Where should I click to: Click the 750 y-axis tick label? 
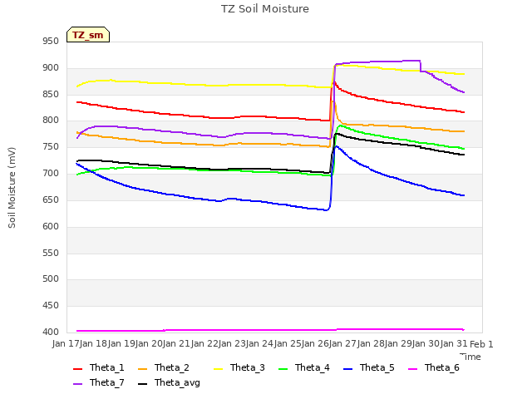[x=51, y=147]
